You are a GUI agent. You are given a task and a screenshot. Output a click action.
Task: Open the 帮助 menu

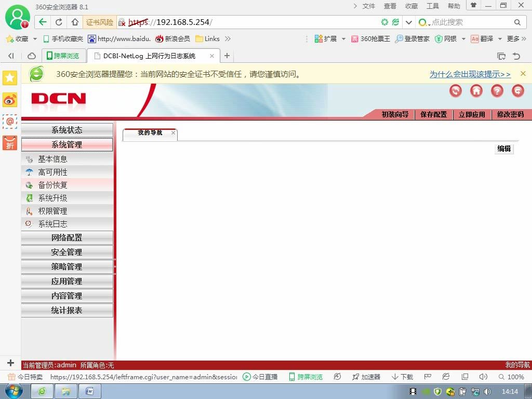[454, 6]
